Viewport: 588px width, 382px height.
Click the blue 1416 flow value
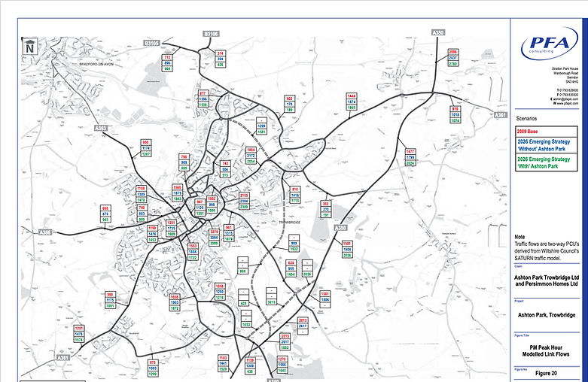pos(295,195)
